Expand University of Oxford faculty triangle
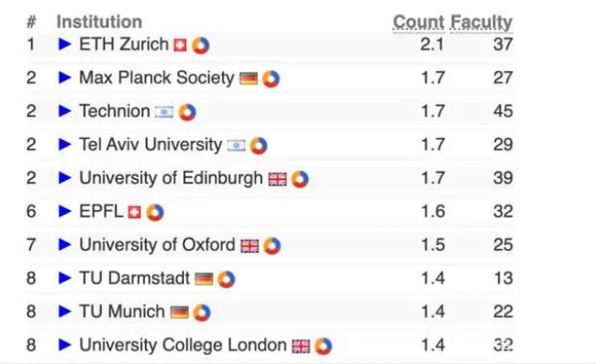Image resolution: width=596 pixels, height=364 pixels. coord(65,245)
